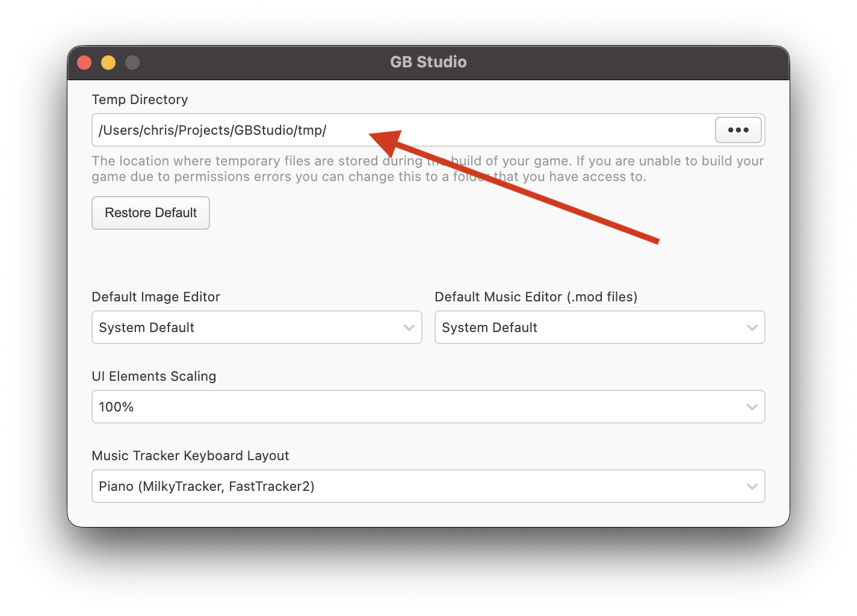Click the Default Music Editor (.mod files) label
Screen dimensions: 857x616
536,297
